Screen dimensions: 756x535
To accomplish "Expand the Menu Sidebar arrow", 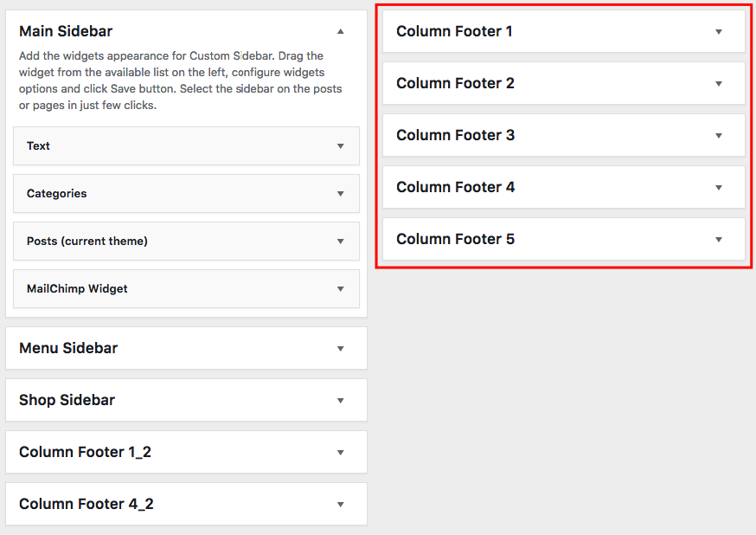I will pos(341,349).
